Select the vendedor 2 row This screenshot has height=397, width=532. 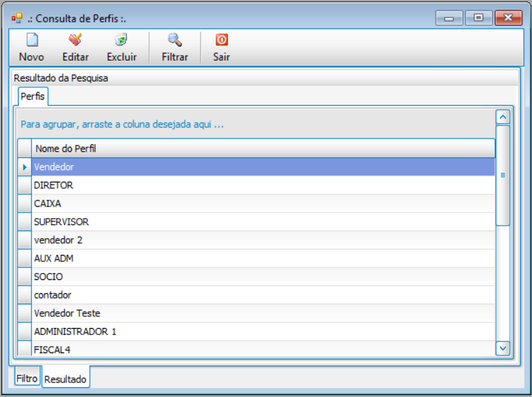264,240
